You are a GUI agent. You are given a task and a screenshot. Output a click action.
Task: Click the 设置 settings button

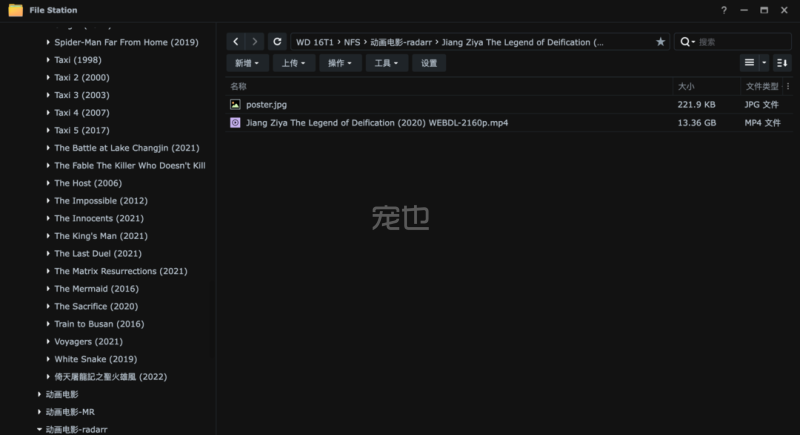coord(429,63)
